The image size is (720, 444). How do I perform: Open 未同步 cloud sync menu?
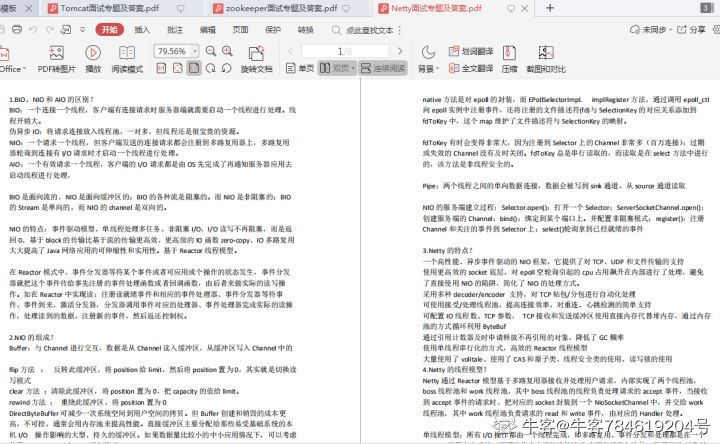point(651,30)
